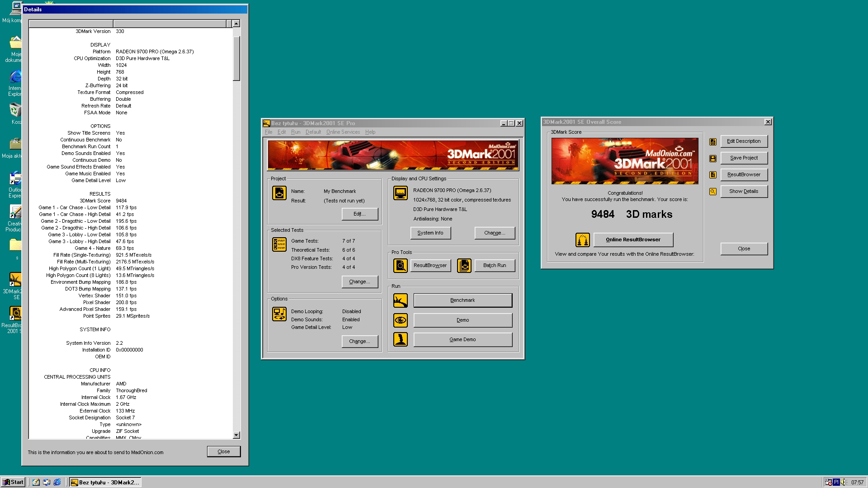The height and width of the screenshot is (488, 868).
Task: Click the Online ResultBrowser button
Action: [633, 240]
